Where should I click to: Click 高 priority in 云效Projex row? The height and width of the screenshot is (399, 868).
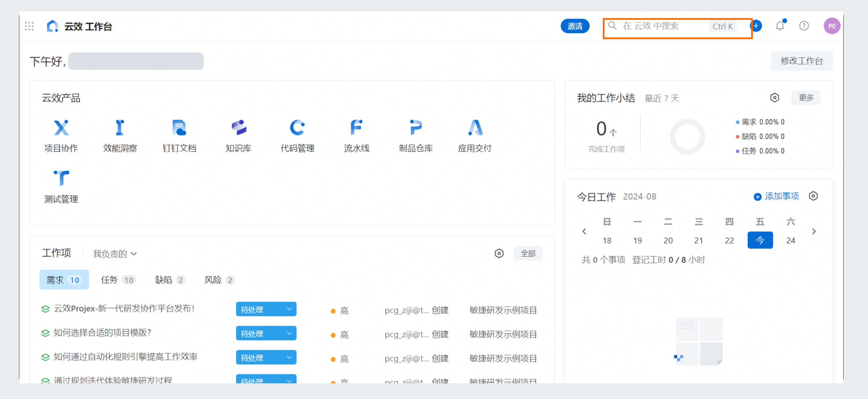click(x=340, y=310)
